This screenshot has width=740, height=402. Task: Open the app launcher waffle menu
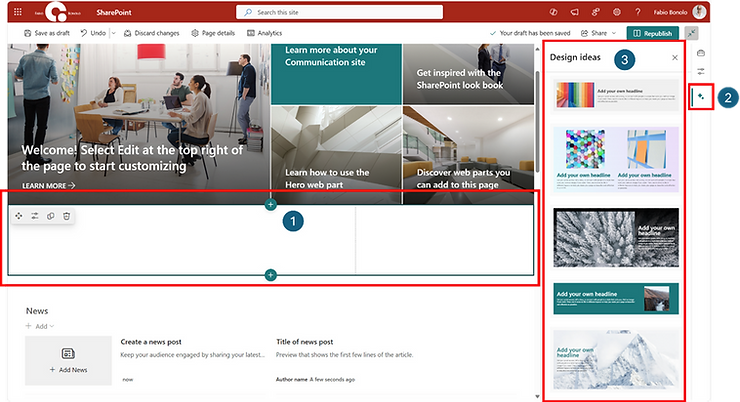point(18,12)
